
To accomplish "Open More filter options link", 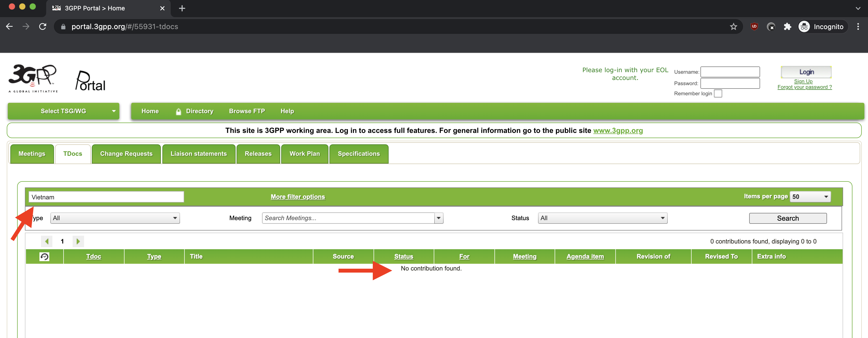I will (x=298, y=197).
